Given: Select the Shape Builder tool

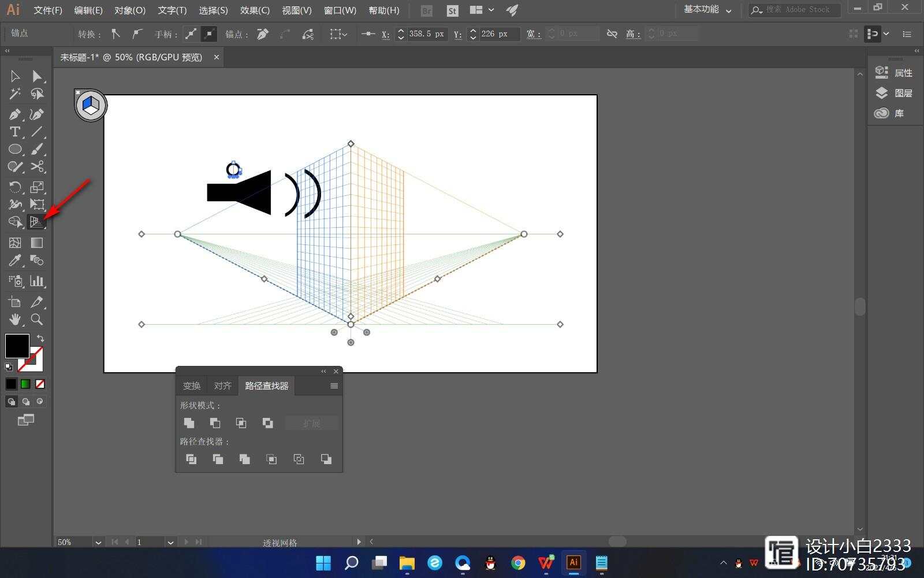Looking at the screenshot, I should [x=15, y=222].
